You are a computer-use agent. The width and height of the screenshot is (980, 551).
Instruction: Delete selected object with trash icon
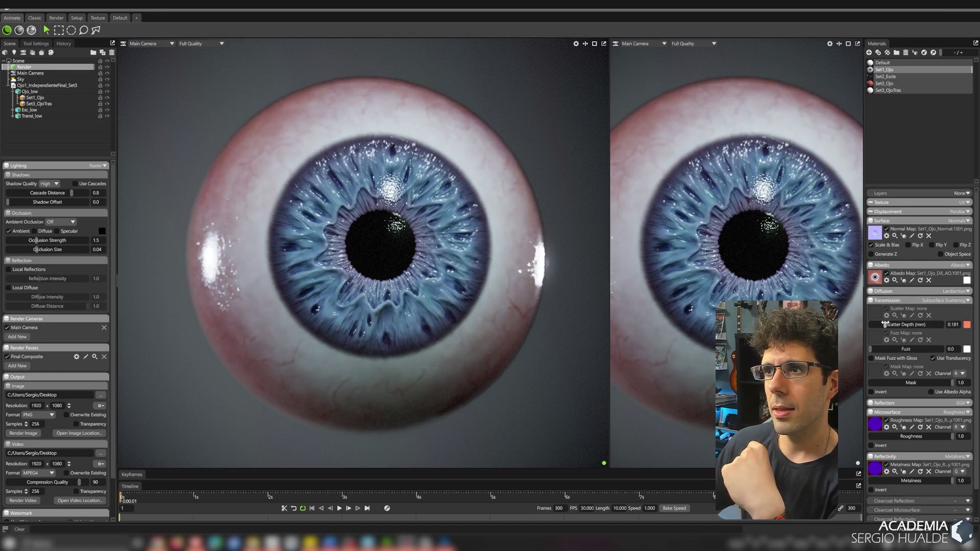tap(111, 52)
